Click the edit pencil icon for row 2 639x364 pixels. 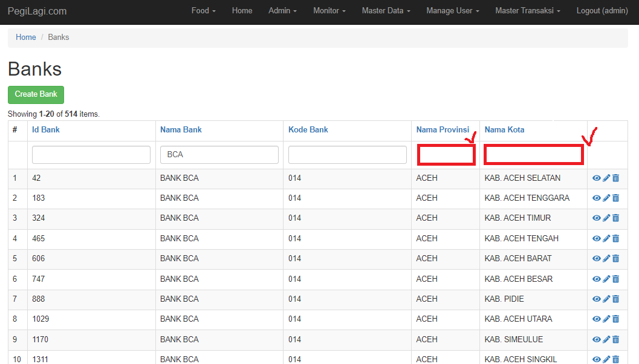(606, 198)
